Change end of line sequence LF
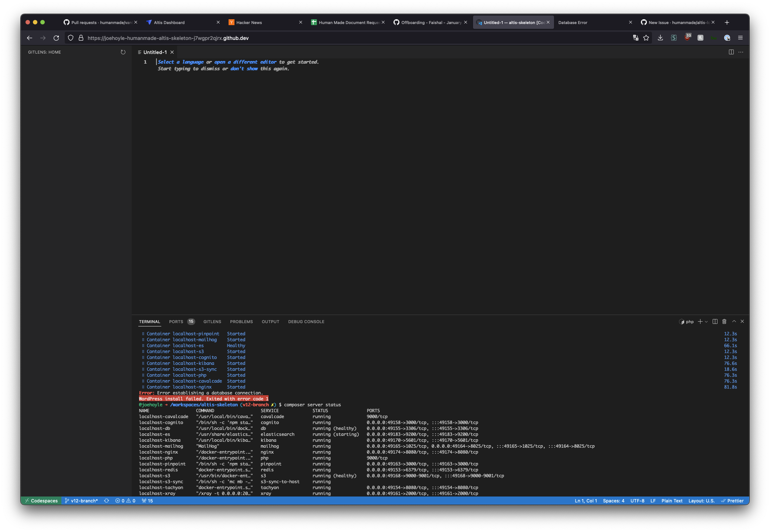Viewport: 770px width, 532px height. (x=653, y=501)
